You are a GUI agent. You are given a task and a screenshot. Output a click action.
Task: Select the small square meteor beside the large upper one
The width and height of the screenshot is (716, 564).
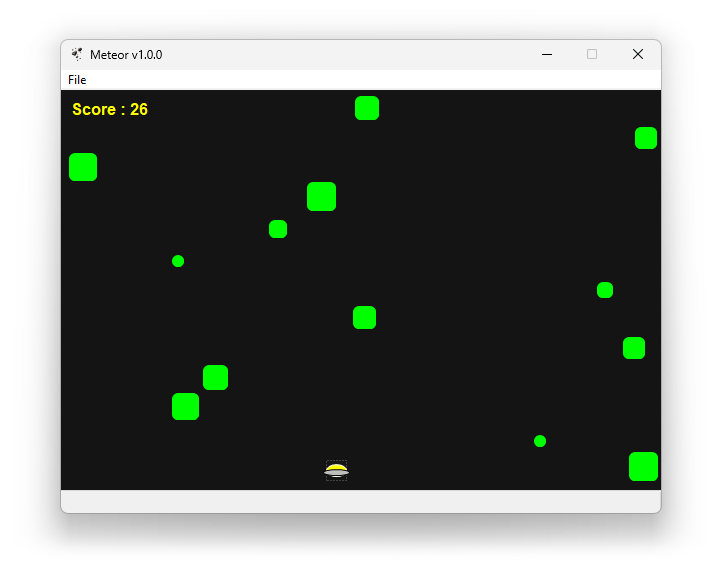[278, 229]
